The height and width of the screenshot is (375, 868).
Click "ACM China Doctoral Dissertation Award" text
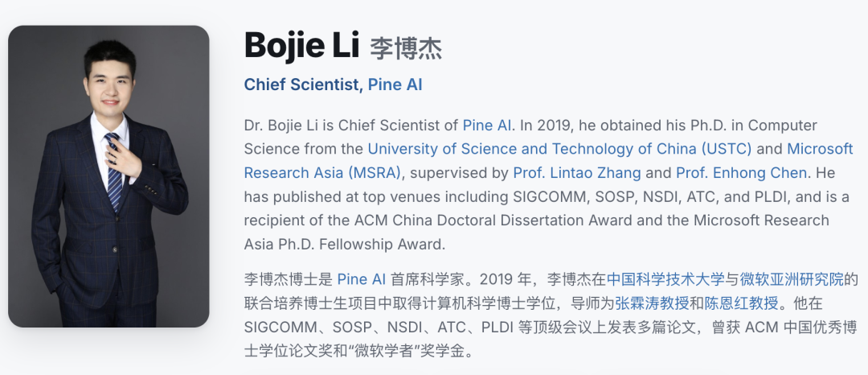(x=493, y=220)
